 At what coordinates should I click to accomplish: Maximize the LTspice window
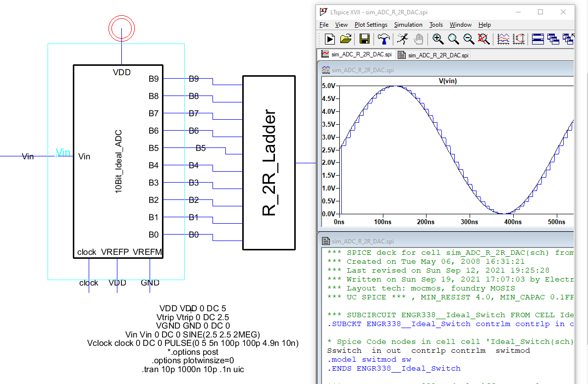click(540, 12)
